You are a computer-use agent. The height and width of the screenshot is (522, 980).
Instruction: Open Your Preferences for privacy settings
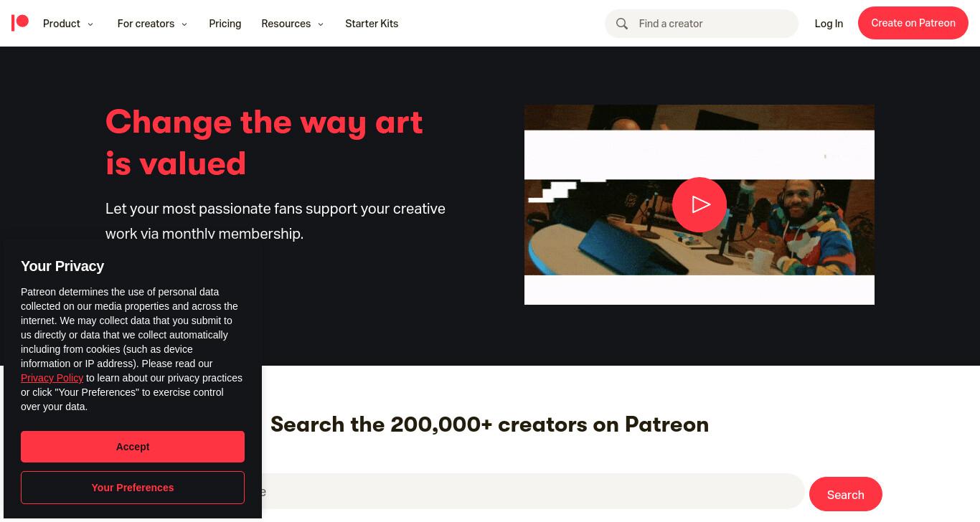point(133,488)
